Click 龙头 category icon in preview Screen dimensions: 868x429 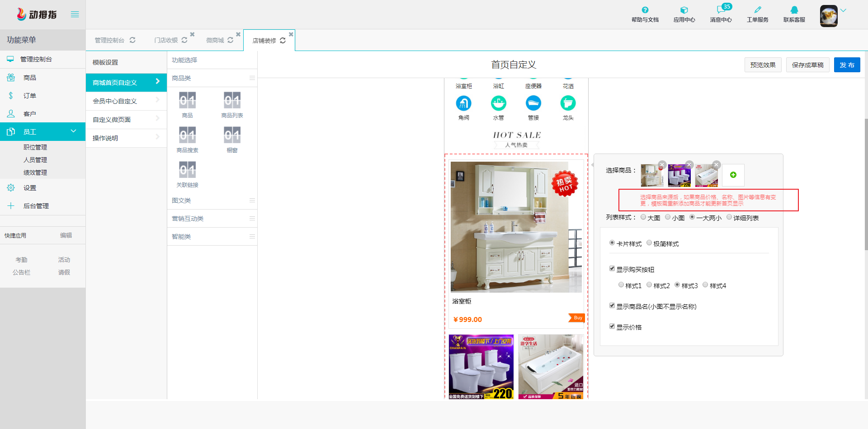[x=568, y=103]
